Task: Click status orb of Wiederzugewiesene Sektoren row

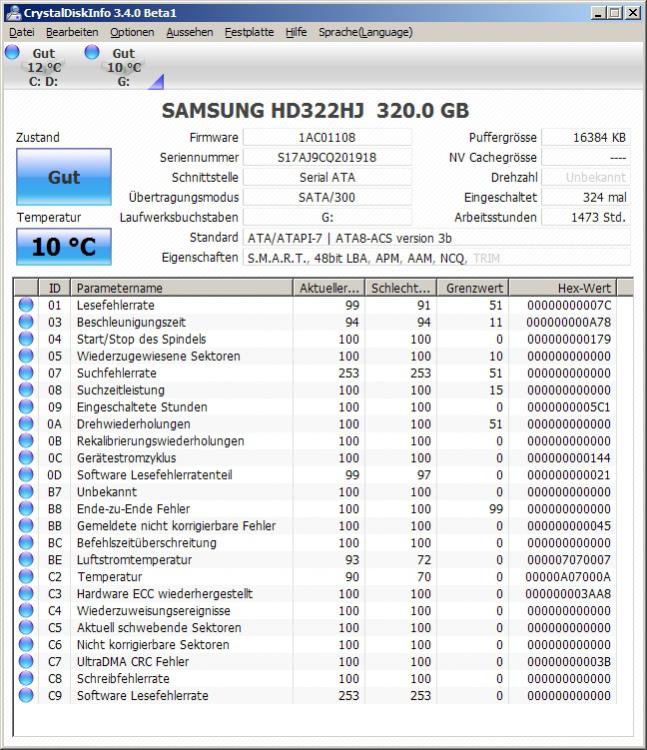Action: click(26, 356)
